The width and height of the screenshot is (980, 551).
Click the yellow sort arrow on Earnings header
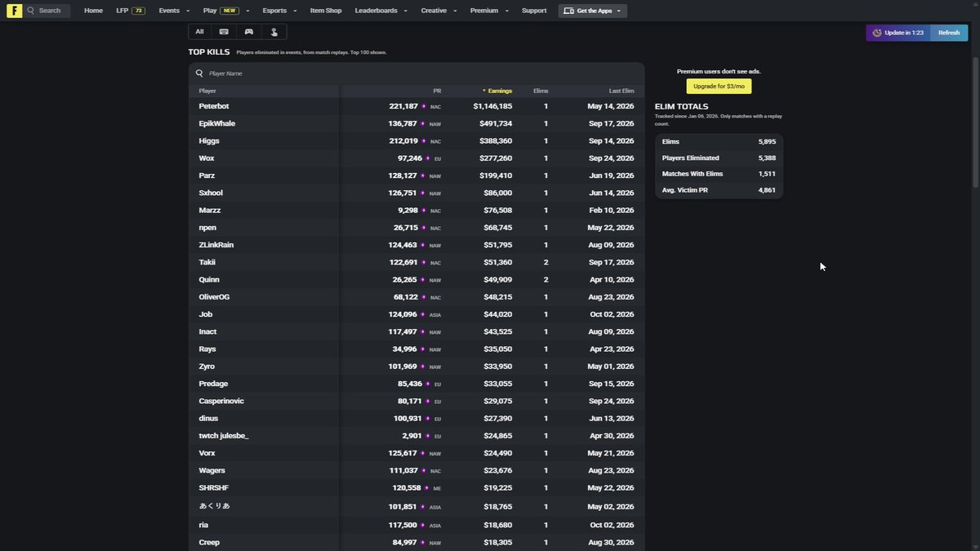coord(483,91)
